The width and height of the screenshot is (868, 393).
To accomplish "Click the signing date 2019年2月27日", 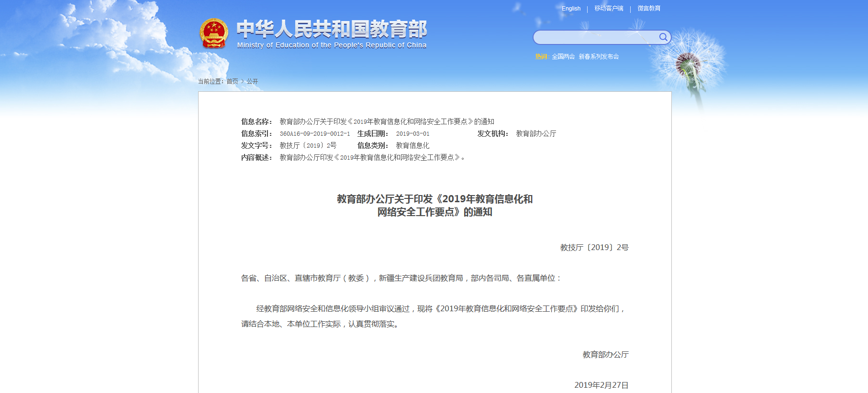I will 601,385.
